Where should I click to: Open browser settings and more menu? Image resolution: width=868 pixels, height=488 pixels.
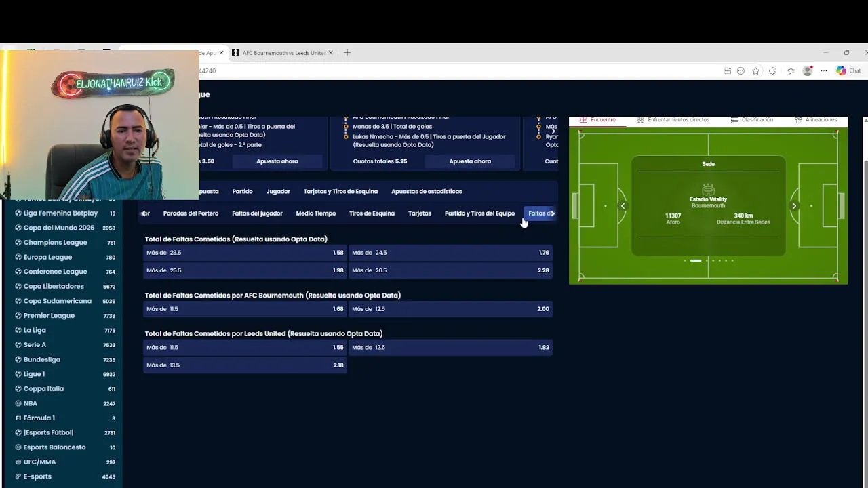coord(824,70)
